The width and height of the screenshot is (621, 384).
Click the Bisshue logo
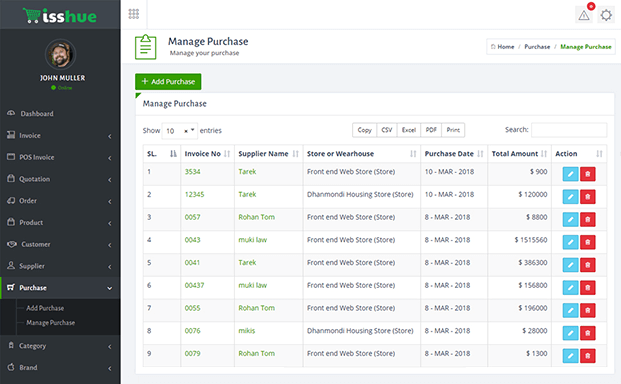tap(60, 16)
